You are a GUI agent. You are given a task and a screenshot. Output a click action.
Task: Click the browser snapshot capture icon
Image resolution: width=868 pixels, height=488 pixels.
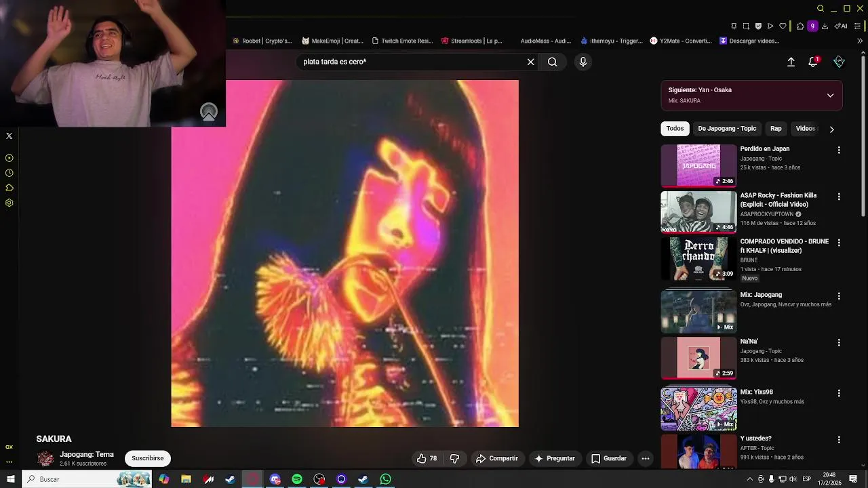(746, 26)
